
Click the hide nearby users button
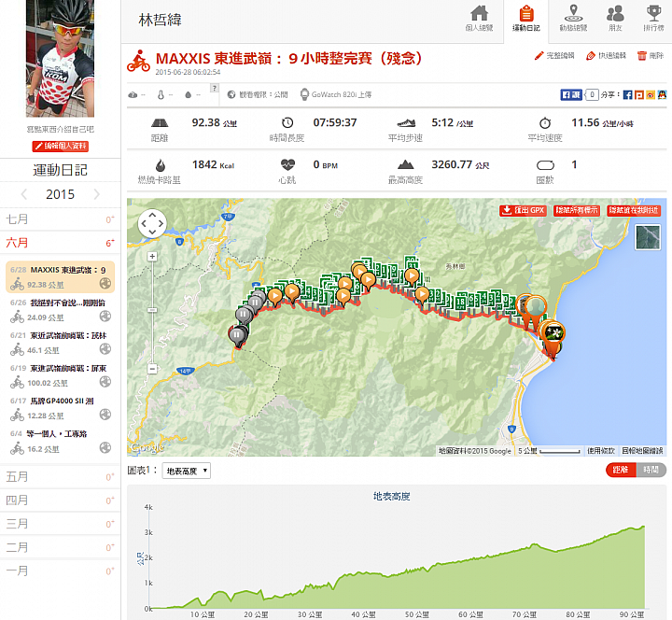[634, 210]
